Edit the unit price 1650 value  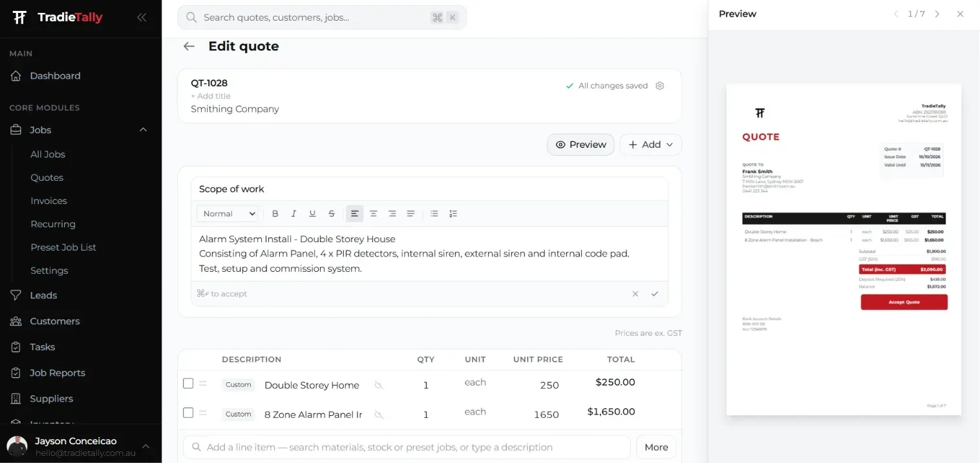pyautogui.click(x=546, y=415)
